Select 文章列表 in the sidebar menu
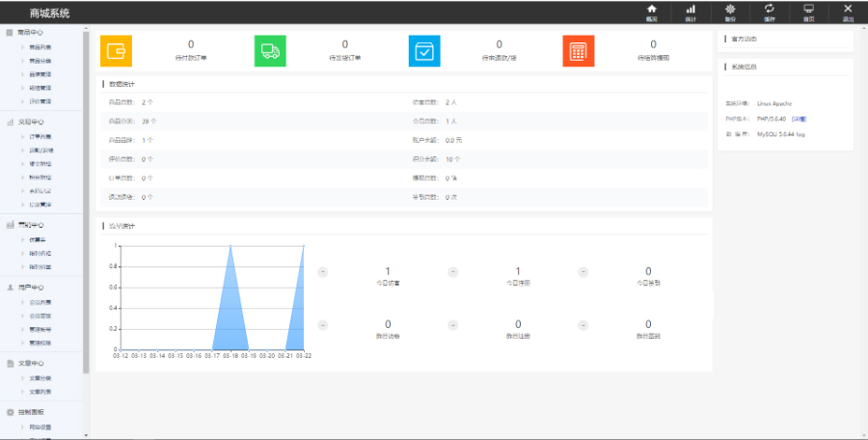This screenshot has width=868, height=440. [41, 392]
